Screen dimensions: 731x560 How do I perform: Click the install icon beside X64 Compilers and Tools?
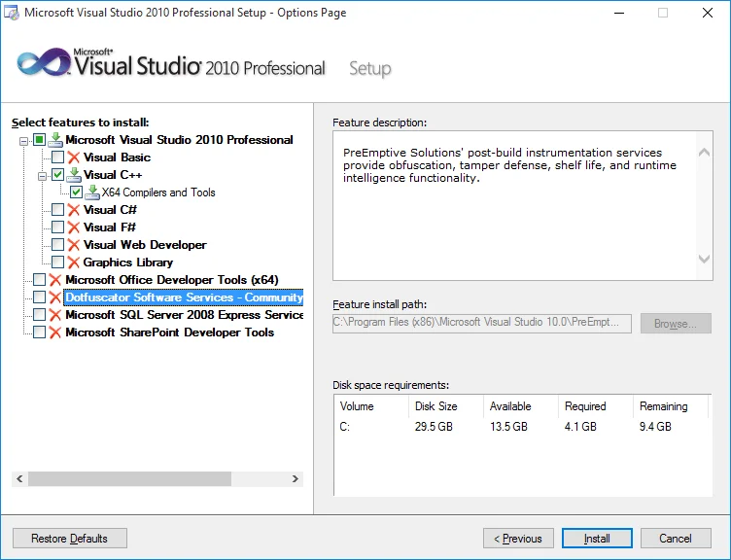(93, 192)
